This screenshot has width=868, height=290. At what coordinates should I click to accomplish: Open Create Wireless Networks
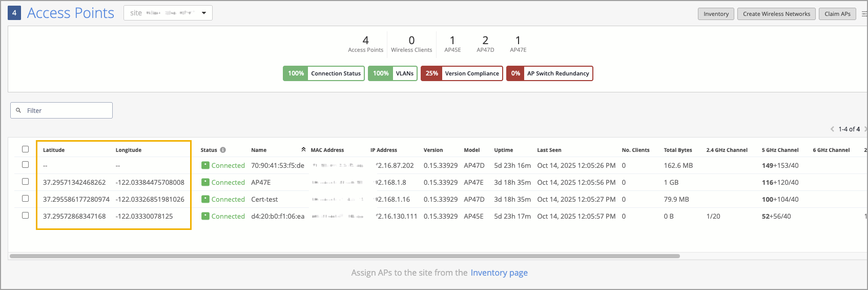click(x=776, y=14)
